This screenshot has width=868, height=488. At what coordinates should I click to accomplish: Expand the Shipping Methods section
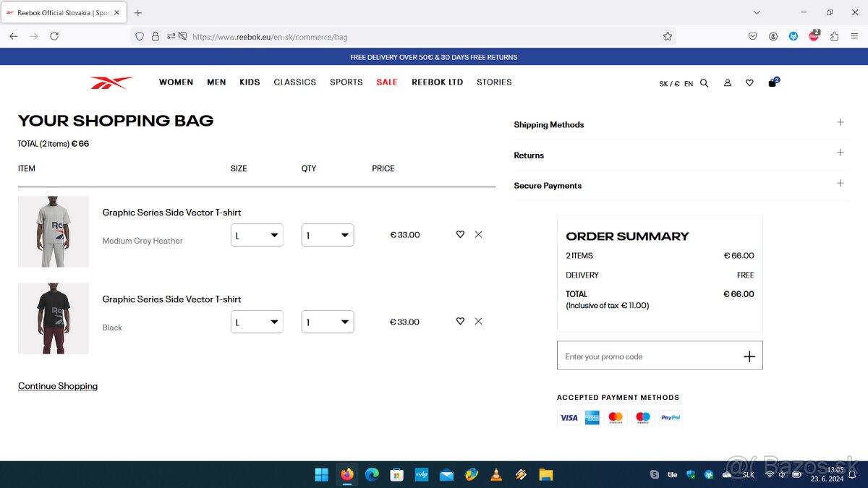(x=840, y=123)
